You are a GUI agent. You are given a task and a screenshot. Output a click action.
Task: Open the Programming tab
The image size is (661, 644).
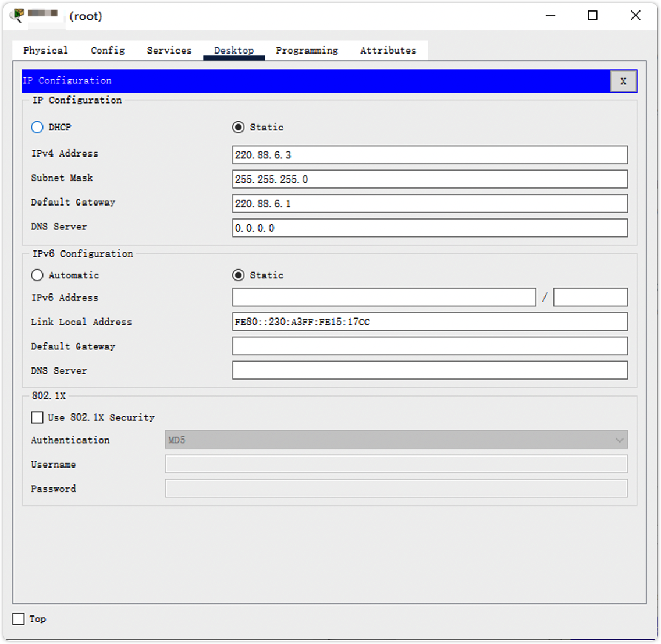(x=307, y=51)
